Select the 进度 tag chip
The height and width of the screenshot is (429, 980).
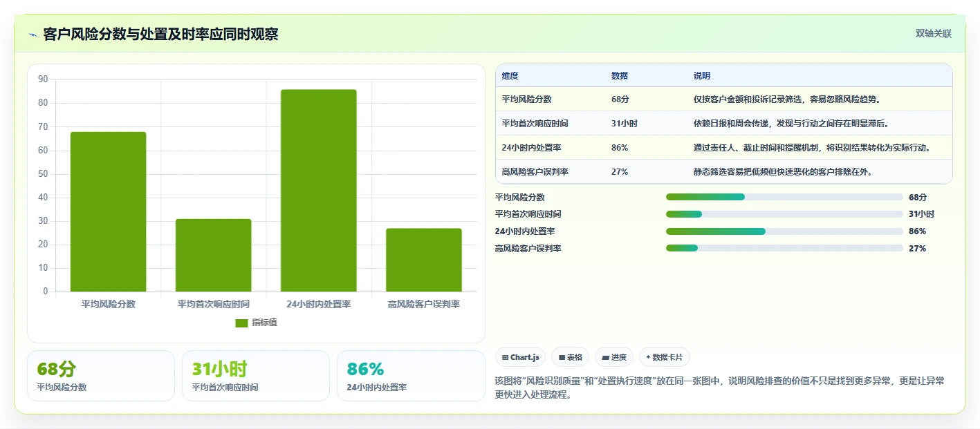coord(614,357)
